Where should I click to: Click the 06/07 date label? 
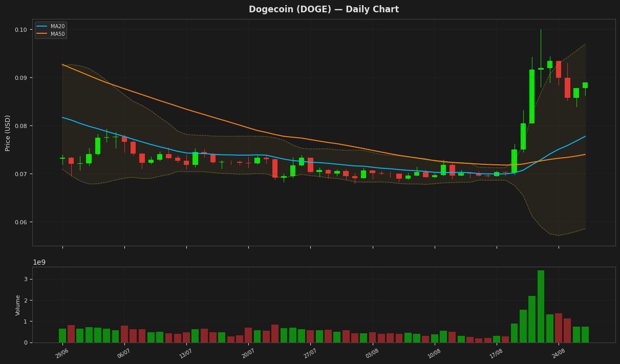coord(124,353)
